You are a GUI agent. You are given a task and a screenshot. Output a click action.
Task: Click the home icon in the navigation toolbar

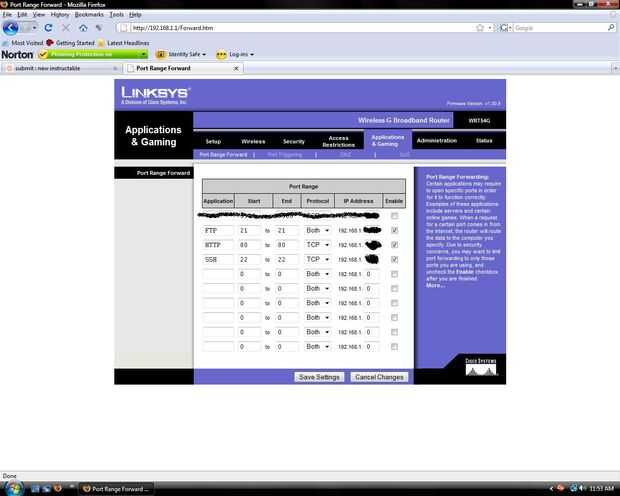[x=83, y=28]
